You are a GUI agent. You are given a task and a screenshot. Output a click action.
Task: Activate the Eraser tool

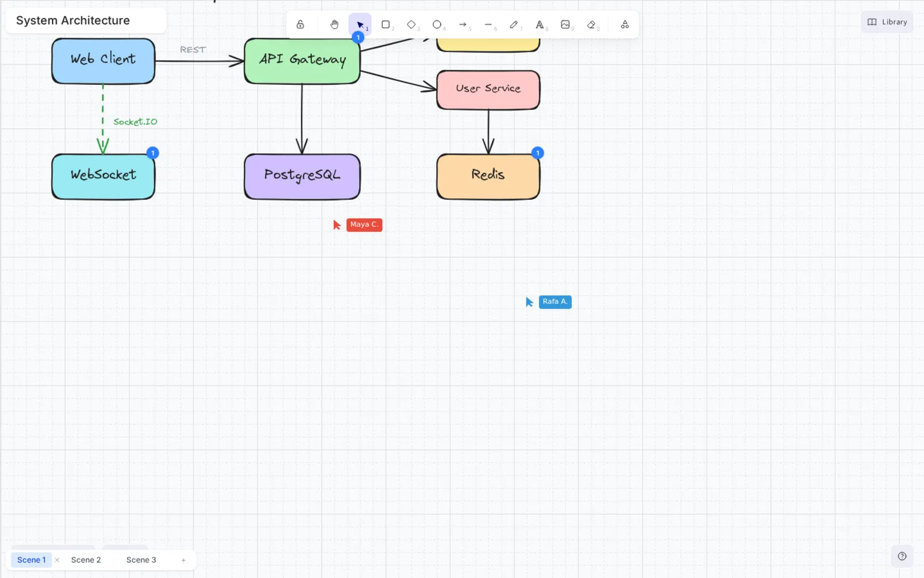591,24
